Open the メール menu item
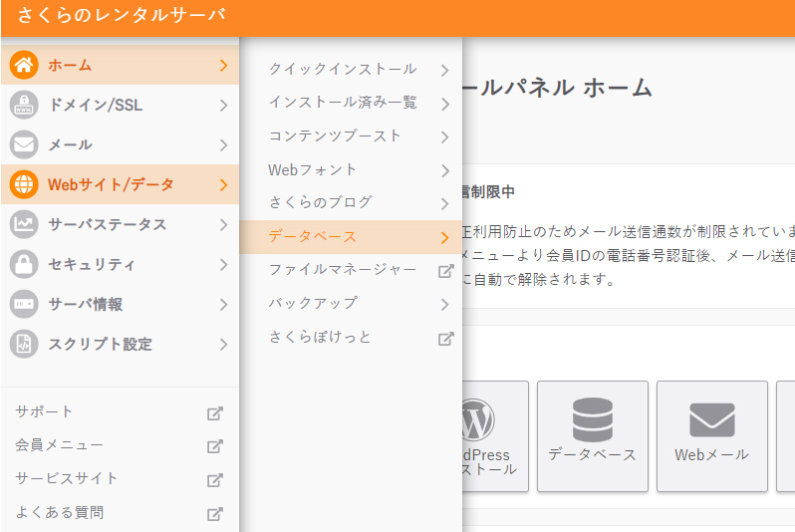The image size is (795, 532). pos(121,144)
